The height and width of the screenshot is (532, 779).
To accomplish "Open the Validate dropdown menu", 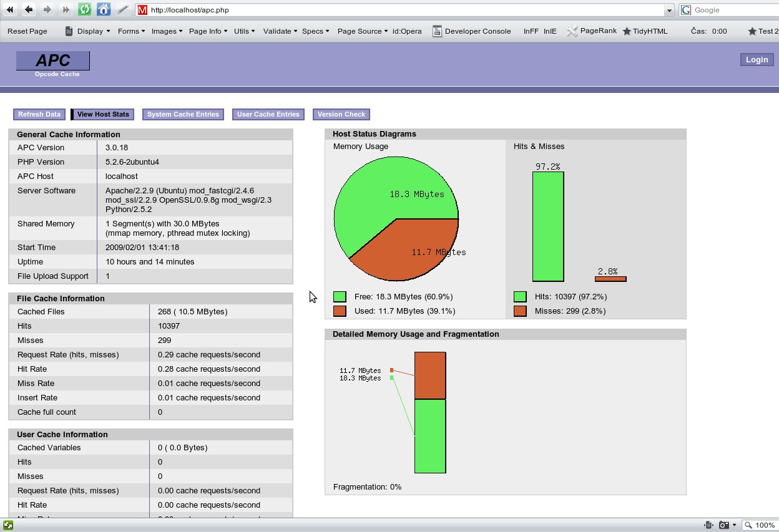I will coord(295,31).
